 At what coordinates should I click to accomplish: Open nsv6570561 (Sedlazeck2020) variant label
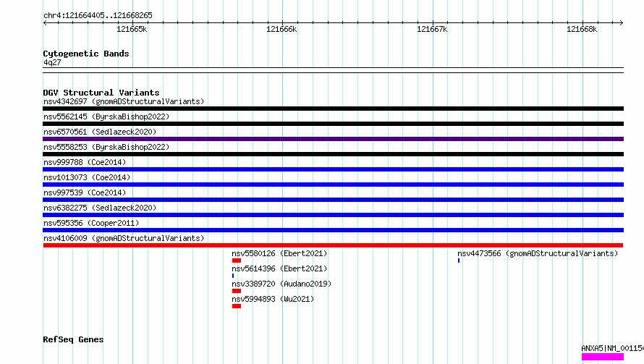100,132
